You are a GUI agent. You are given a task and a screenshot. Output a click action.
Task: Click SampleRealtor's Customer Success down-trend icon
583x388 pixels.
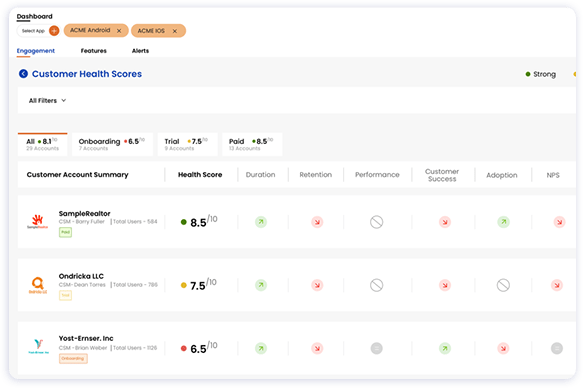coord(445,222)
